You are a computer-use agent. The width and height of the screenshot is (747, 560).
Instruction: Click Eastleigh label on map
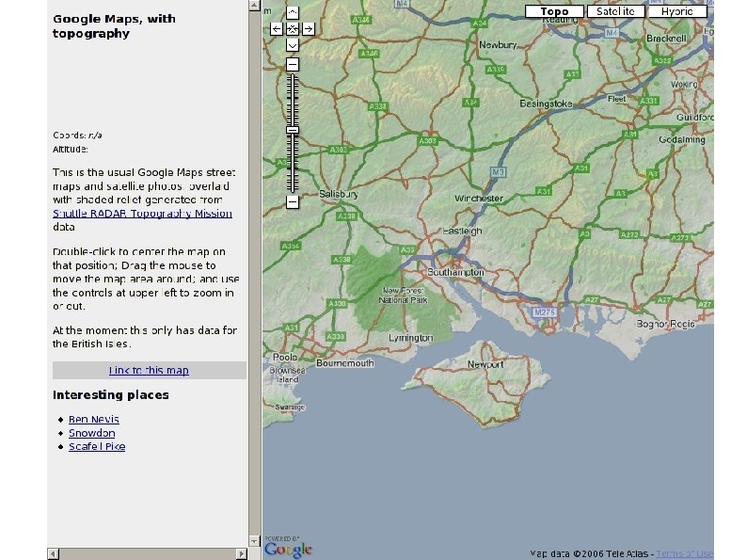[x=462, y=232]
